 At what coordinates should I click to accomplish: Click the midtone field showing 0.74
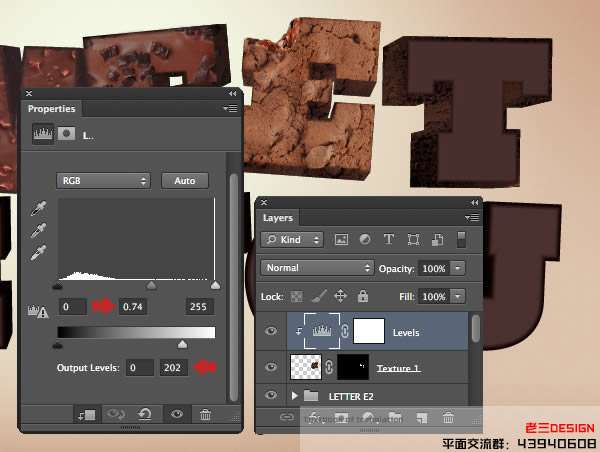[133, 307]
